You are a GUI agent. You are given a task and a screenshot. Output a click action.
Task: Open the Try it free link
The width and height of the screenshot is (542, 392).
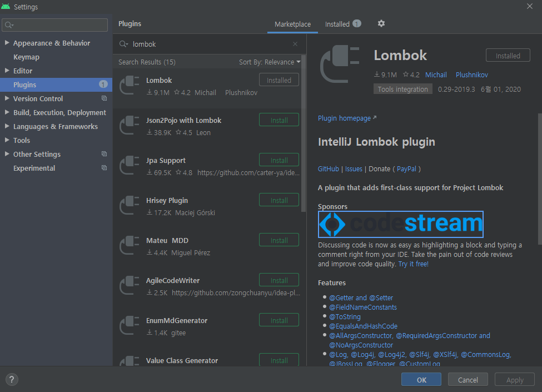pos(414,264)
